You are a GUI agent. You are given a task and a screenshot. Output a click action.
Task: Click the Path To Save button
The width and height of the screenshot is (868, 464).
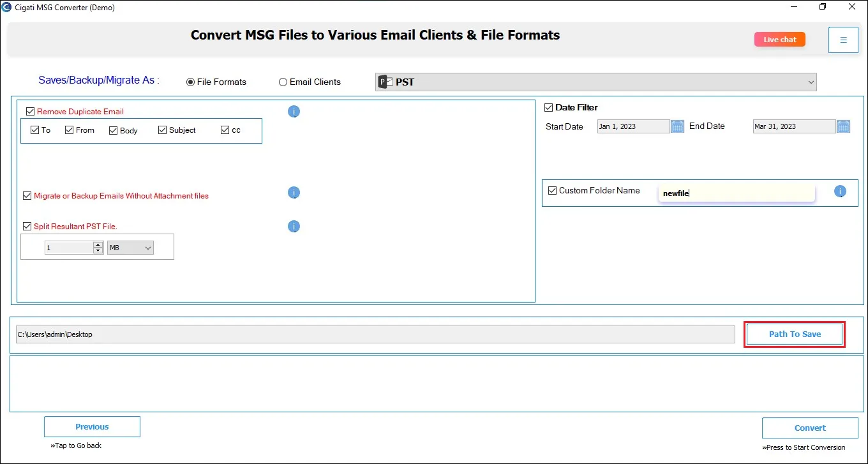795,334
